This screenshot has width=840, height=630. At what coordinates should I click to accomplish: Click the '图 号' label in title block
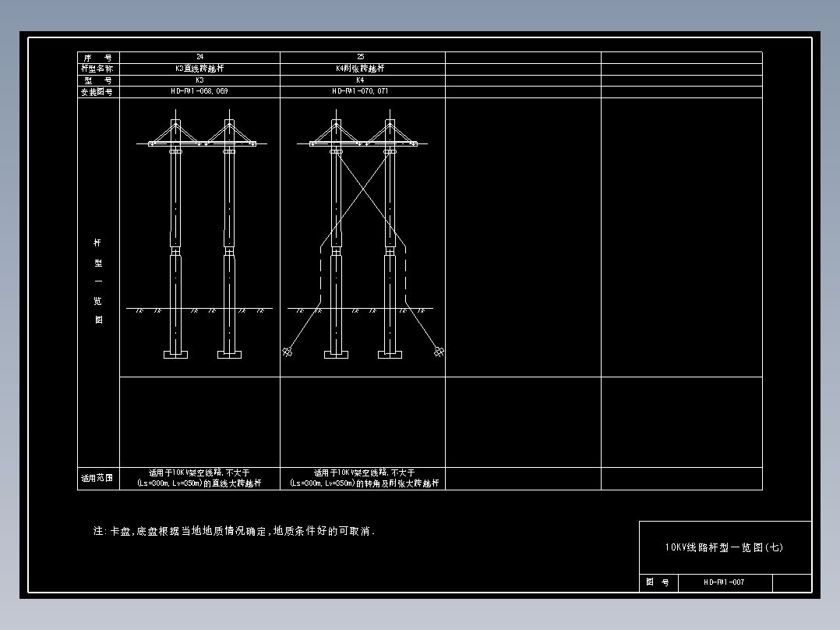pyautogui.click(x=658, y=582)
